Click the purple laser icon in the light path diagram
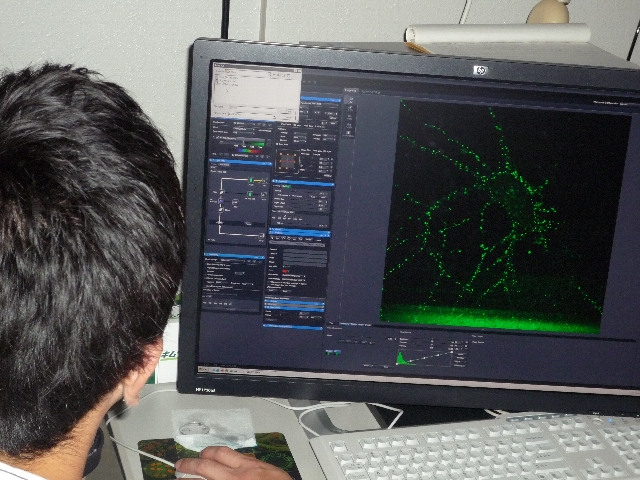Viewport: 640px width, 480px height. [221, 201]
